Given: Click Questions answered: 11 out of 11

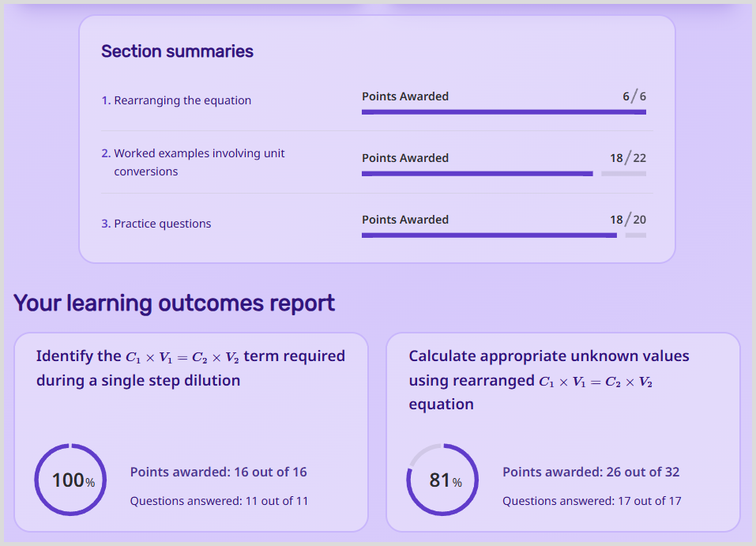Looking at the screenshot, I should pos(219,501).
